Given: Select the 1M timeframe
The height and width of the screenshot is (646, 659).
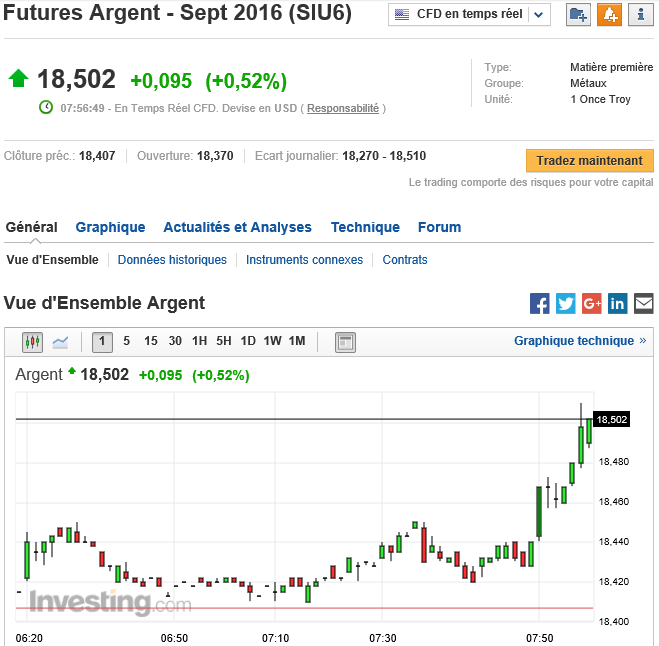Looking at the screenshot, I should tap(297, 341).
